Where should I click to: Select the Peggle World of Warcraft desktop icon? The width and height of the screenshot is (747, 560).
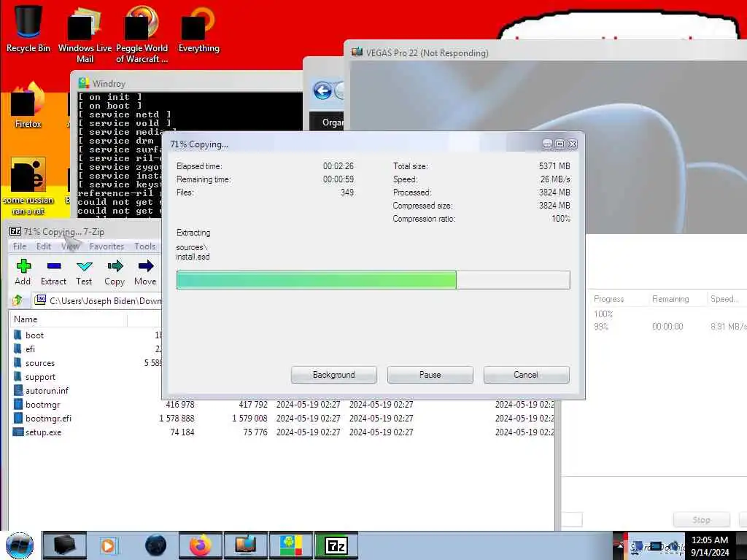[x=142, y=34]
